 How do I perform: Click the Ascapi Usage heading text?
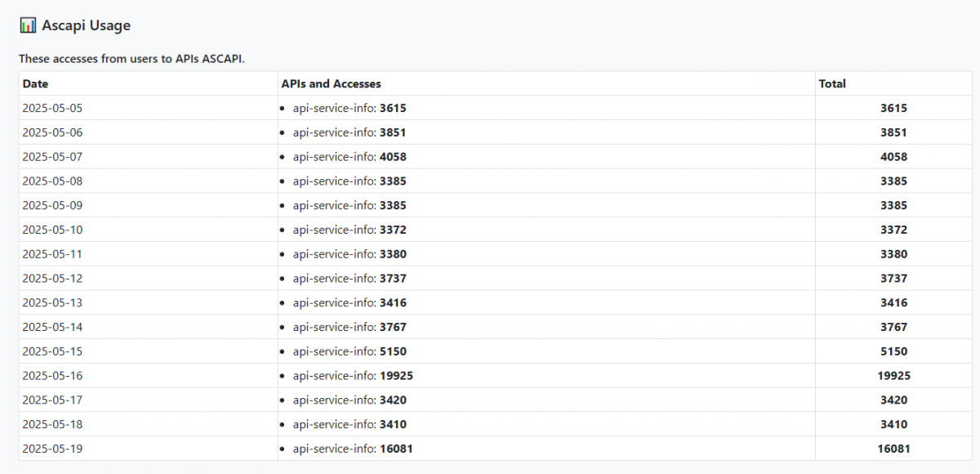tap(86, 25)
